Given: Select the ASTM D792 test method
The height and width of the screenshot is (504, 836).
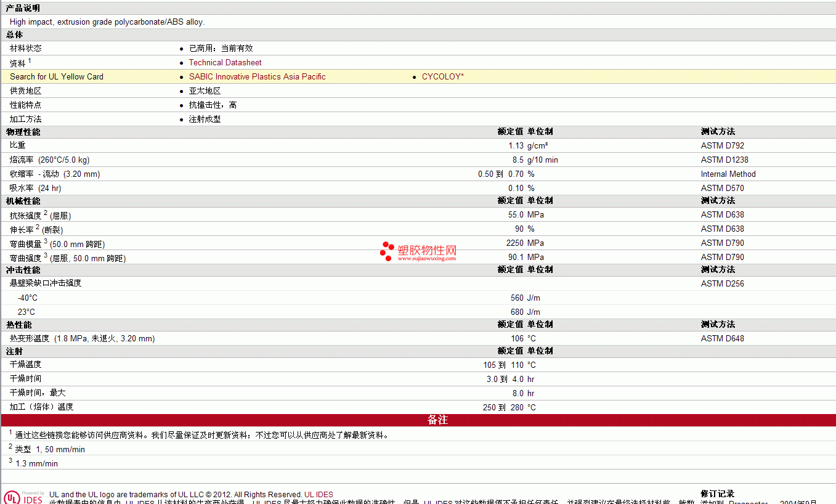Looking at the screenshot, I should [x=722, y=145].
